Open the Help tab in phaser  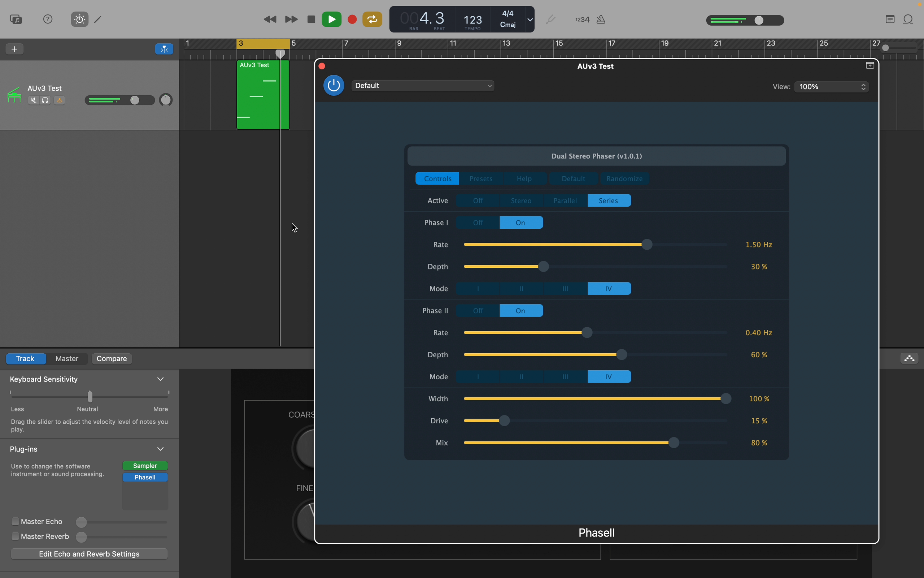[x=524, y=178]
